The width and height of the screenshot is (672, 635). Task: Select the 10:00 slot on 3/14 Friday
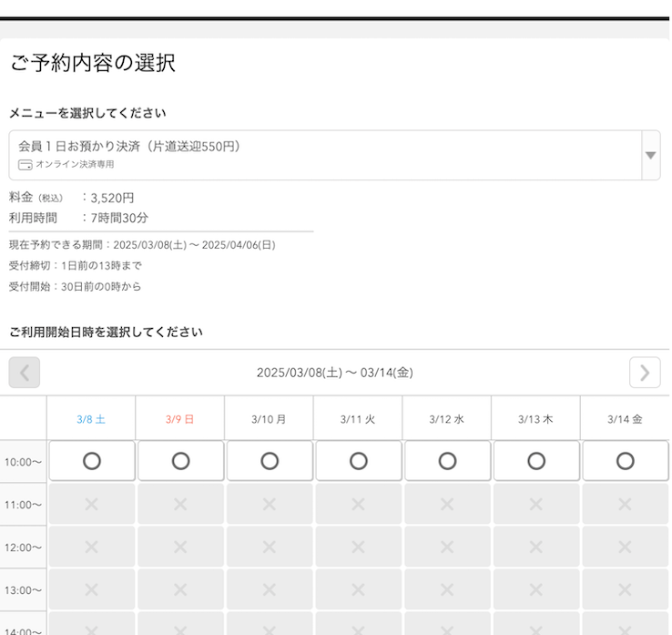point(626,461)
